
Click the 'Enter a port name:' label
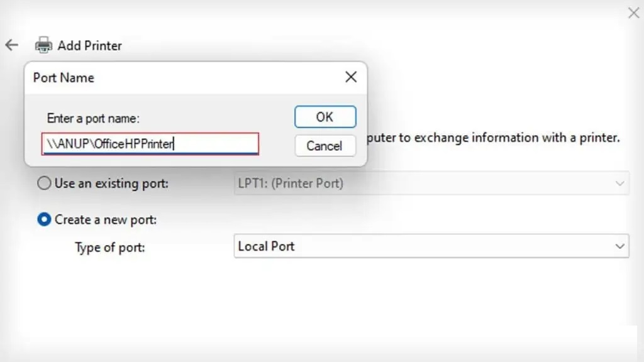point(93,119)
